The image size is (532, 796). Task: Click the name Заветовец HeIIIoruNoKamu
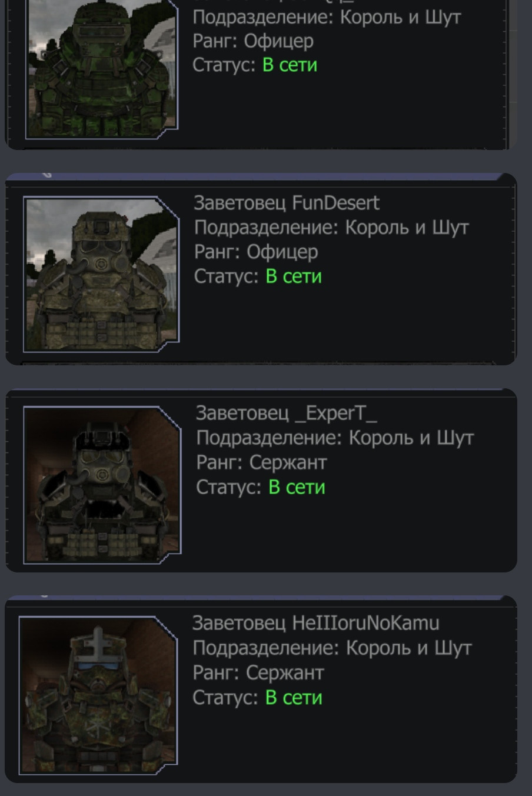pyautogui.click(x=315, y=623)
